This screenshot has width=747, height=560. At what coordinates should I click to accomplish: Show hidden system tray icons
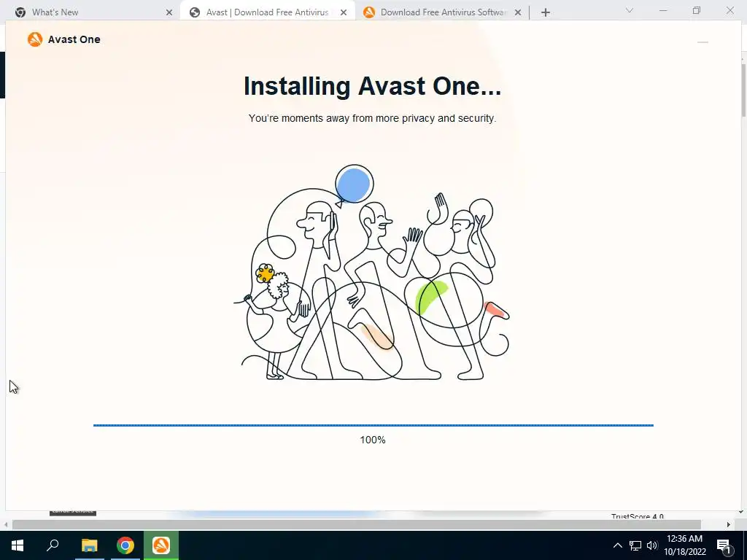617,545
